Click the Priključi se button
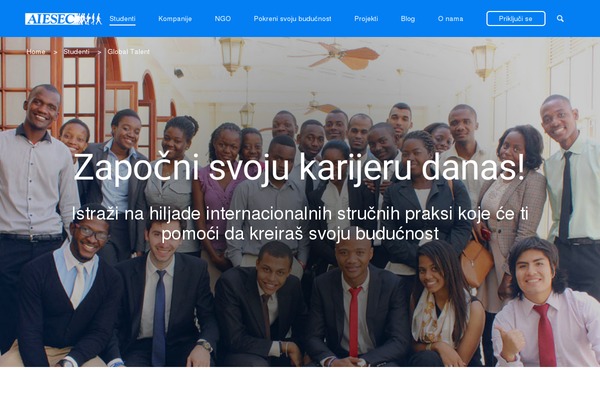This screenshot has height=400, width=600. [x=516, y=19]
